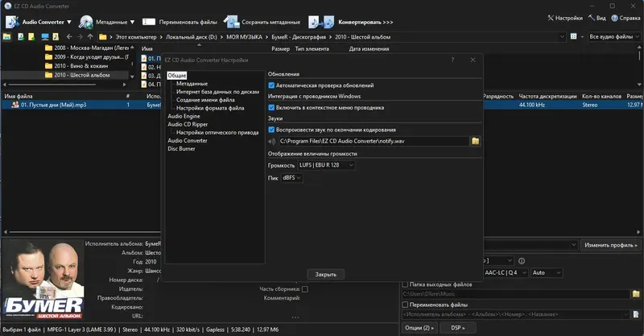Click the Сохранить метаданные icon
This screenshot has width=644, height=336.
click(x=231, y=22)
